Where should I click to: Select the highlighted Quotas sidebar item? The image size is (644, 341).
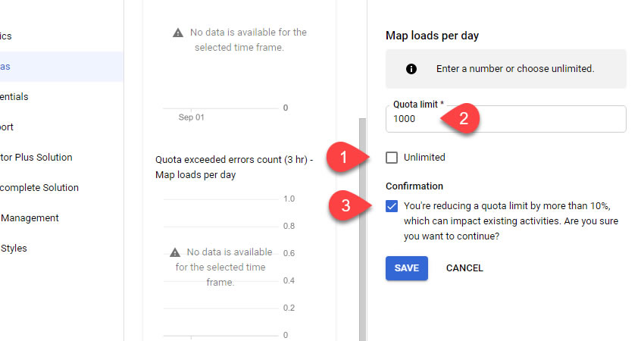click(x=30, y=67)
